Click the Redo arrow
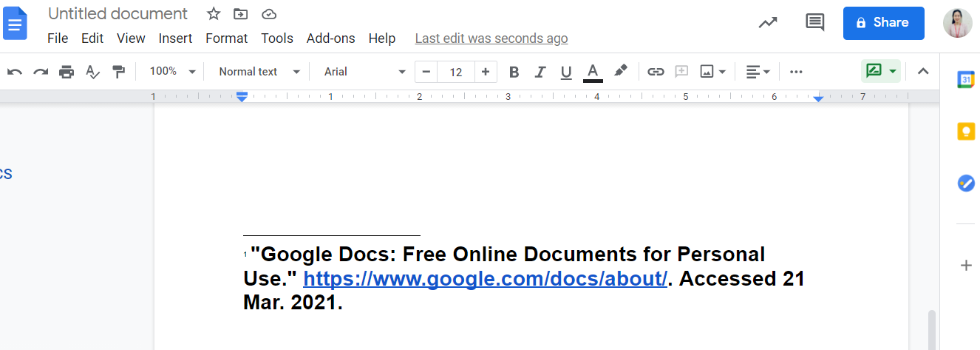Screen dimensions: 980x350 (41, 72)
